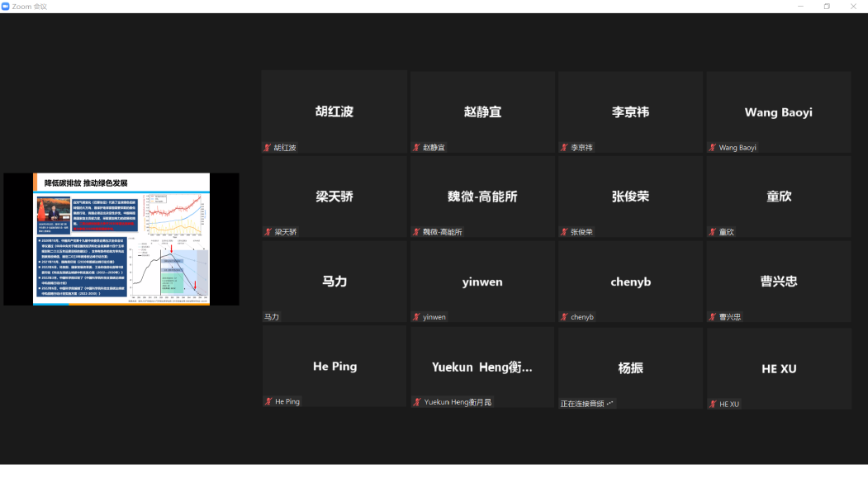The height and width of the screenshot is (488, 868).
Task: Click the muted microphone icon beside 胡红波
Action: point(267,148)
